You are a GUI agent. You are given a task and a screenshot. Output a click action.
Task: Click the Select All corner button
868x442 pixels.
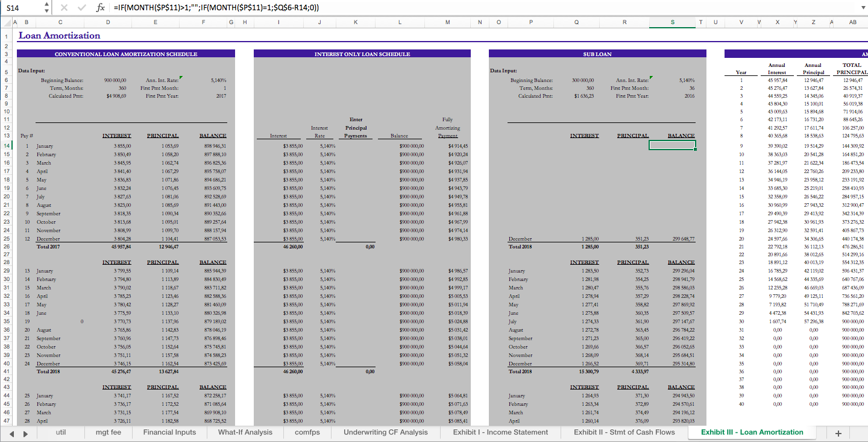coord(5,21)
